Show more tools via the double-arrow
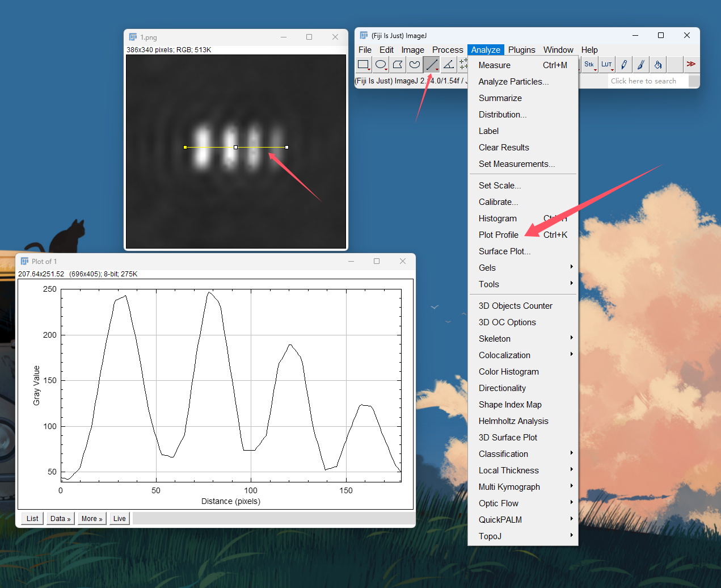 pyautogui.click(x=691, y=65)
